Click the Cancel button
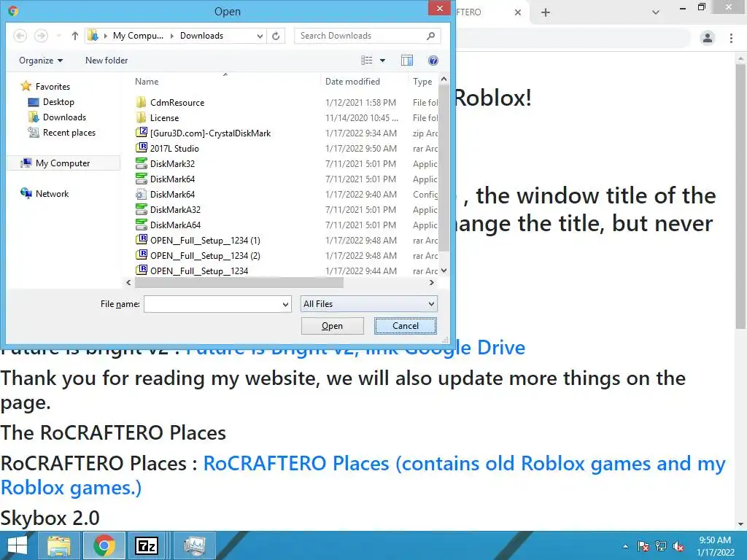The image size is (747, 560). tap(406, 326)
